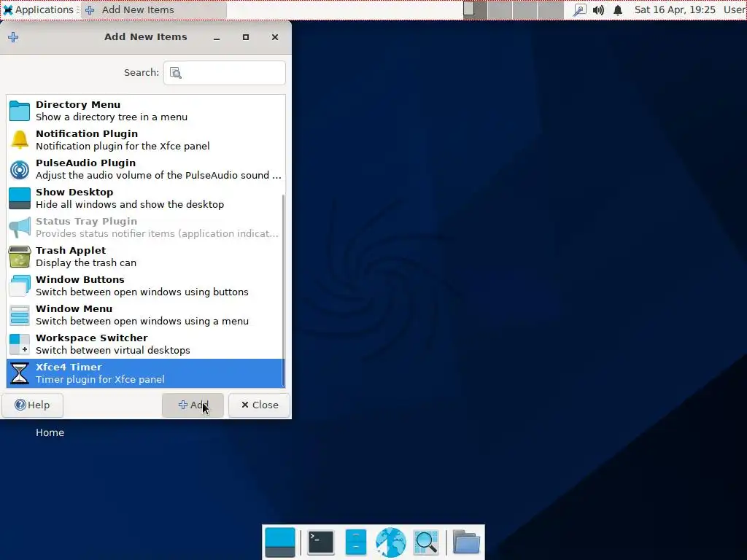Click the Workspace Switcher icon in list
The image size is (747, 560).
[20, 344]
